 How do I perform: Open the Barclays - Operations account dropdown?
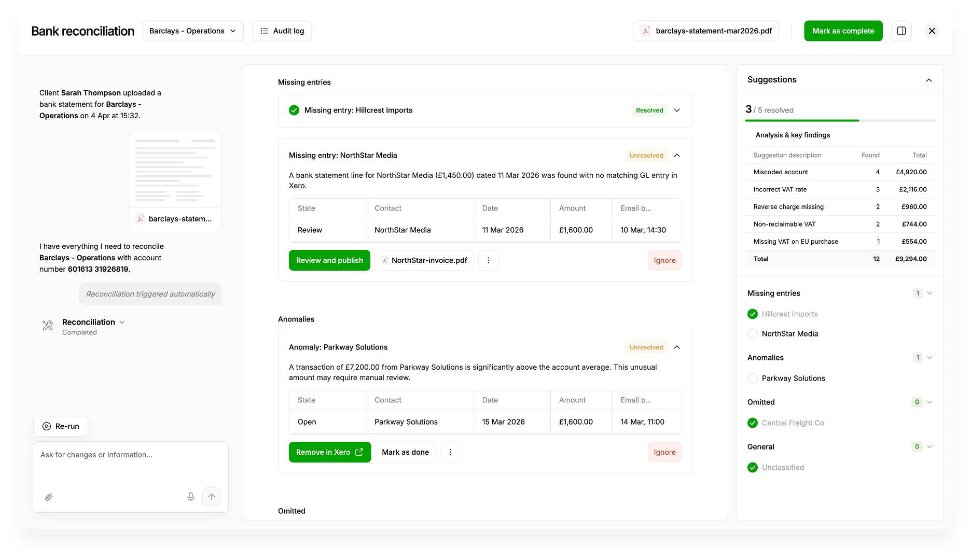[x=193, y=31]
